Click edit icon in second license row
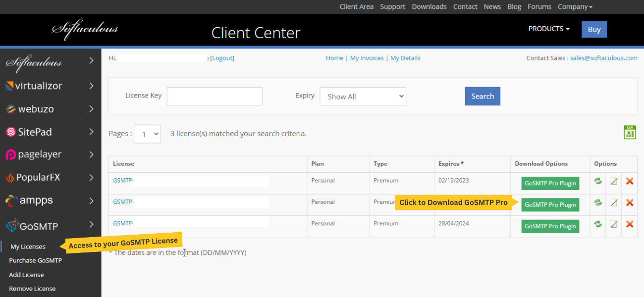This screenshot has width=644, height=297. pyautogui.click(x=614, y=202)
